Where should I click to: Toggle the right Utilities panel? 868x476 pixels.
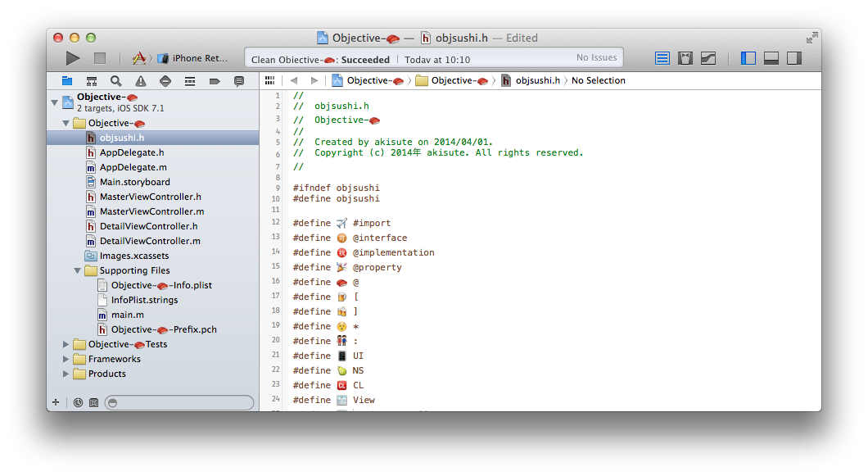793,58
